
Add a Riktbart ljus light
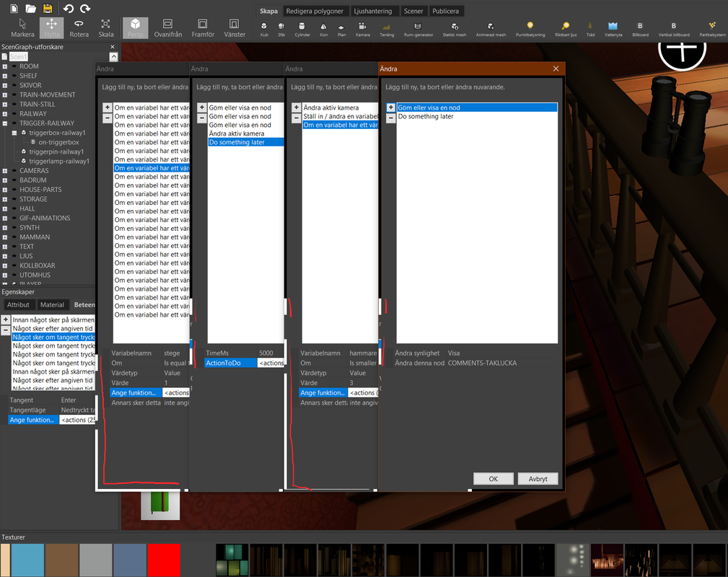coord(566,30)
